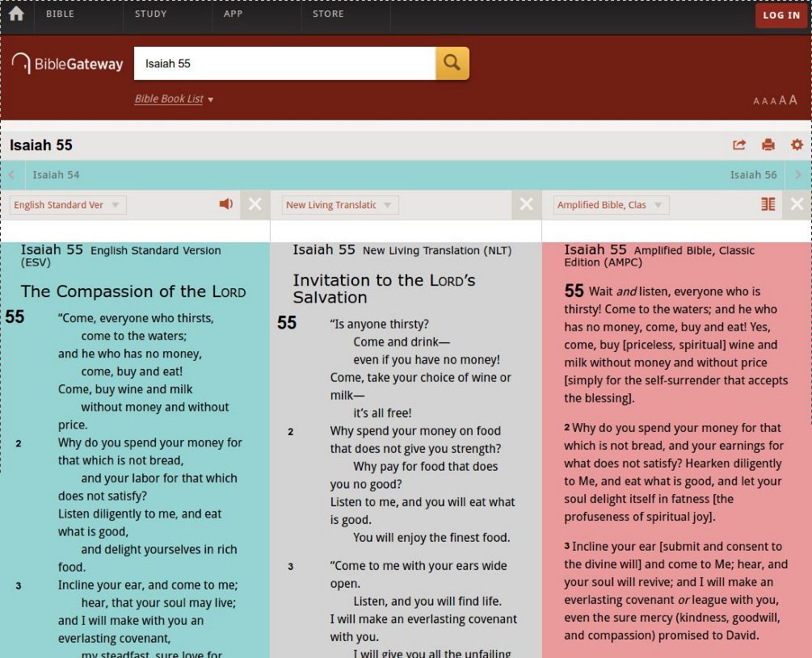
Task: Close the New Living Translation column
Action: [x=526, y=204]
